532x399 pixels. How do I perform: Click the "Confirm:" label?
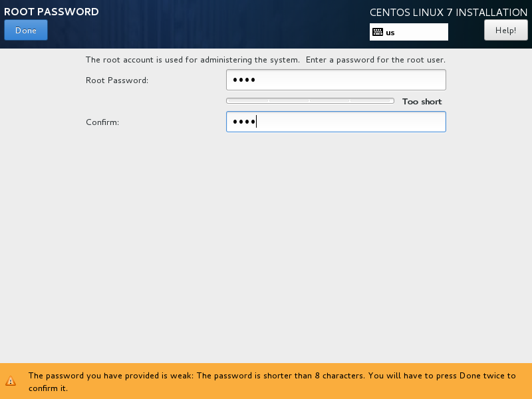point(102,122)
